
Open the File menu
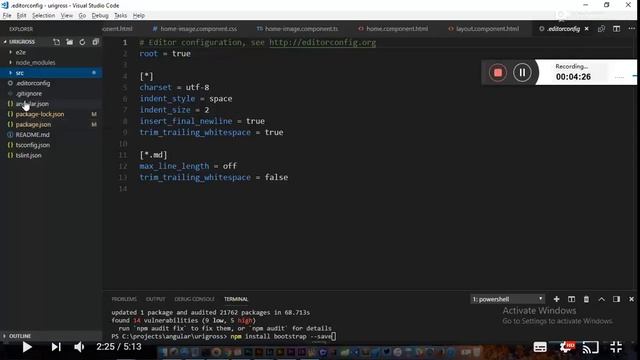pos(7,16)
